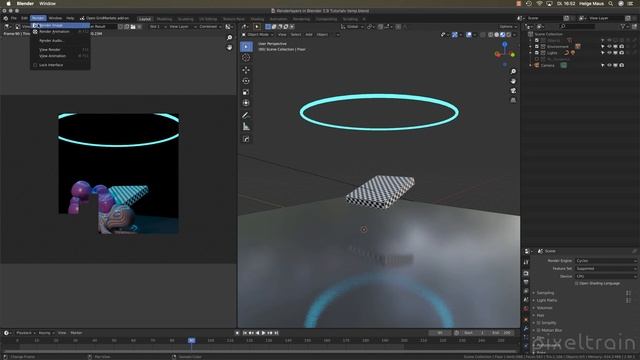Select the Rotate tool

point(246,81)
